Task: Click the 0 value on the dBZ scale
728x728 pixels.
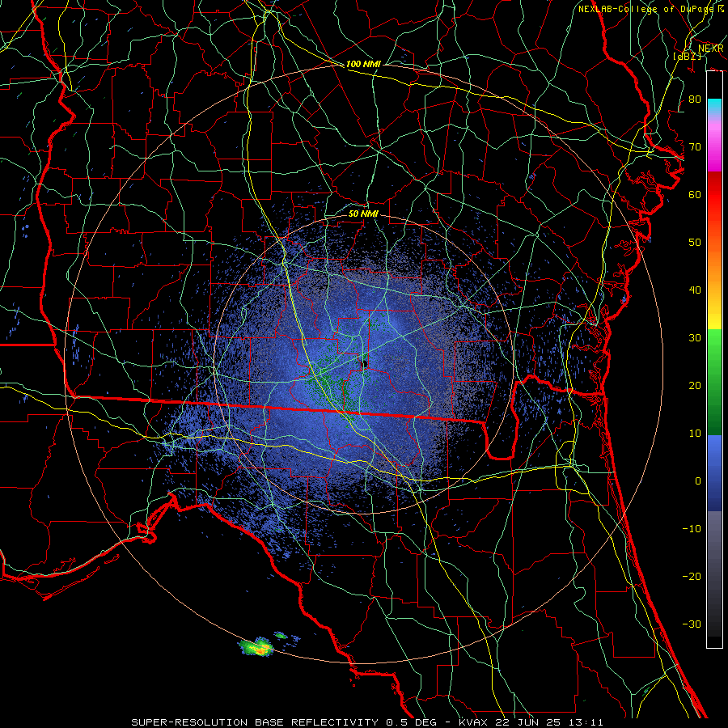Action: [x=698, y=481]
